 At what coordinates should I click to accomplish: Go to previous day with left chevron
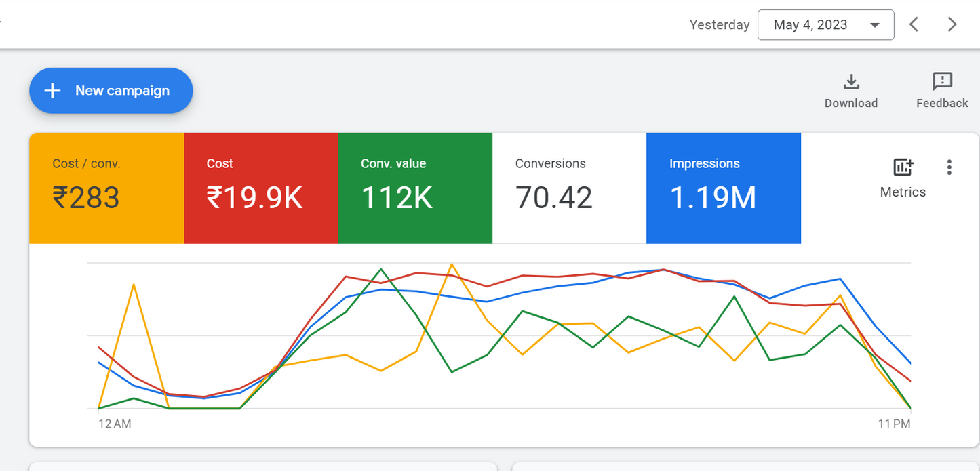tap(914, 25)
